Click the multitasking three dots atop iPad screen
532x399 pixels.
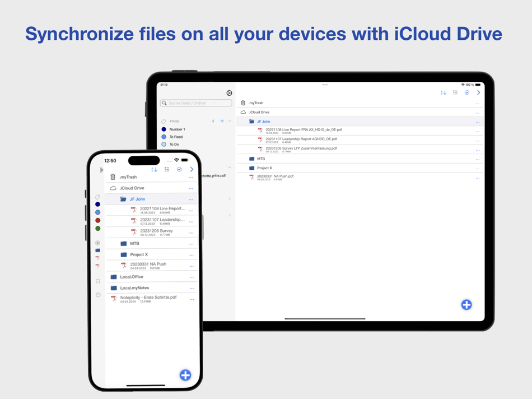click(x=325, y=85)
